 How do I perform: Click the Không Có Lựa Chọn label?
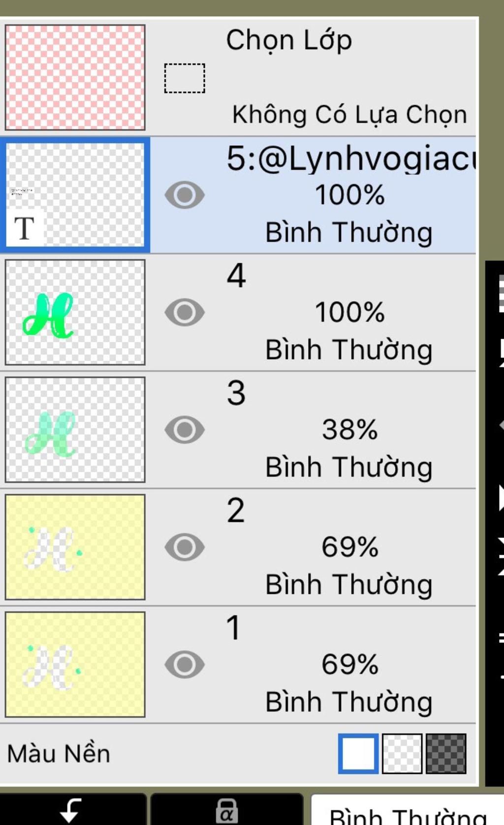pos(349,115)
